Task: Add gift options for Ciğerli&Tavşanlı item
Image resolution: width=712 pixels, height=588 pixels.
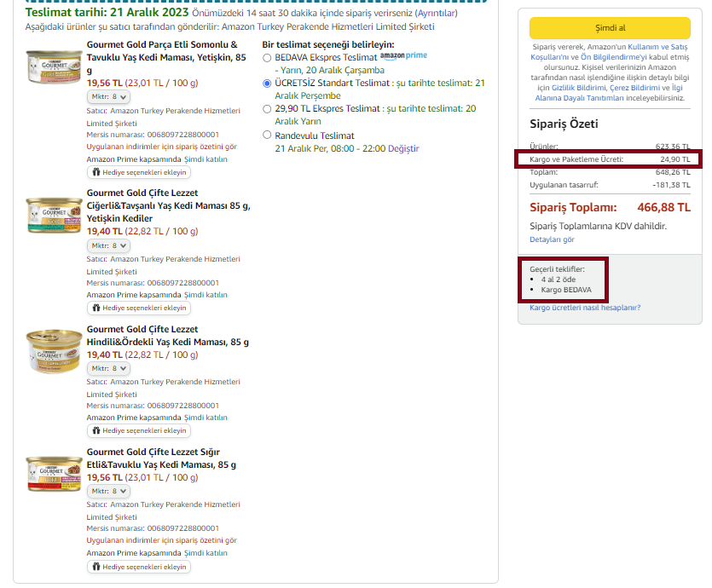Action: (139, 308)
